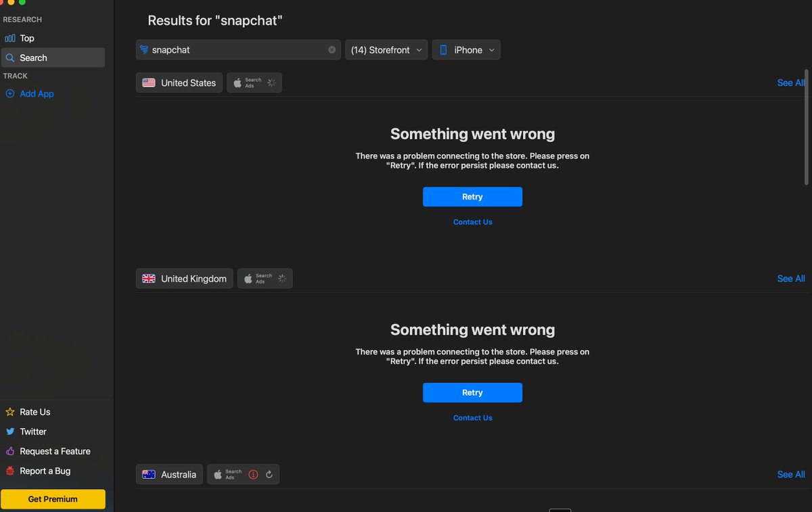Clear the snapchat search text

(332, 50)
